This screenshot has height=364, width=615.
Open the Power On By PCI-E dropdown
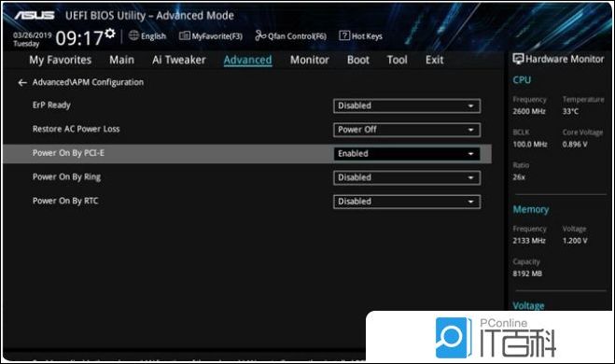point(407,154)
